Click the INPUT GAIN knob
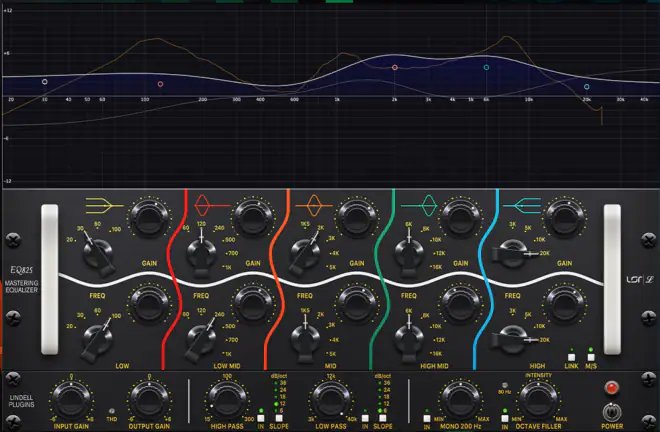660x432 pixels. (71, 400)
